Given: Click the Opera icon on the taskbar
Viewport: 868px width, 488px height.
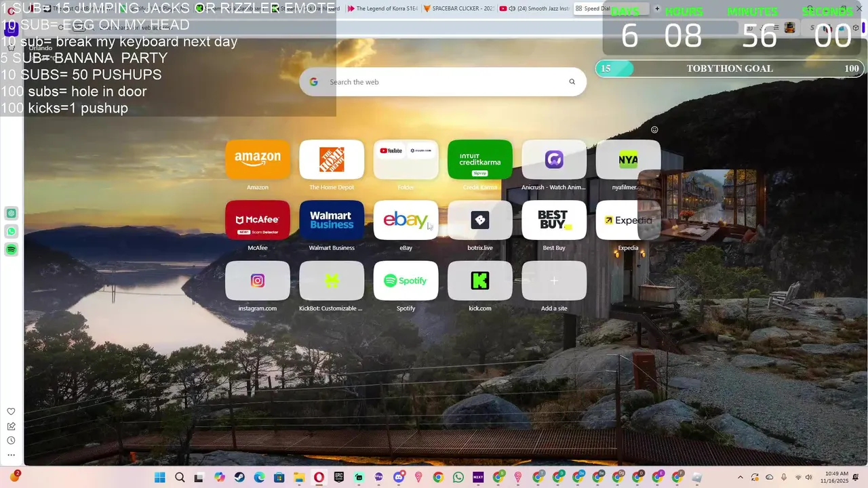Looking at the screenshot, I should tap(319, 478).
